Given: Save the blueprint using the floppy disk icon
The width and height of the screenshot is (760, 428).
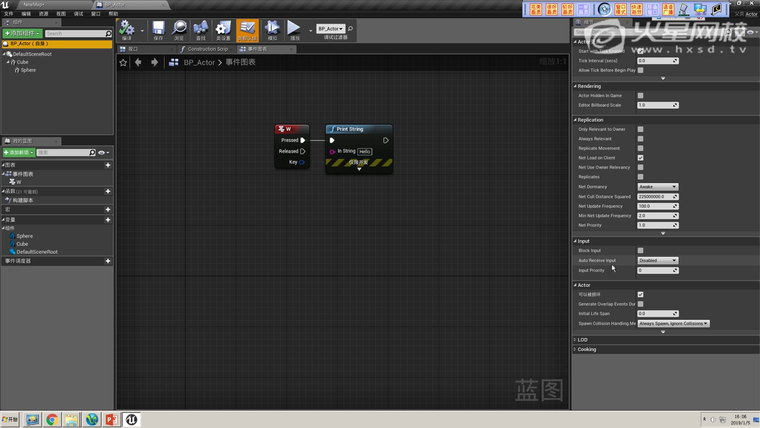Looking at the screenshot, I should click(158, 30).
